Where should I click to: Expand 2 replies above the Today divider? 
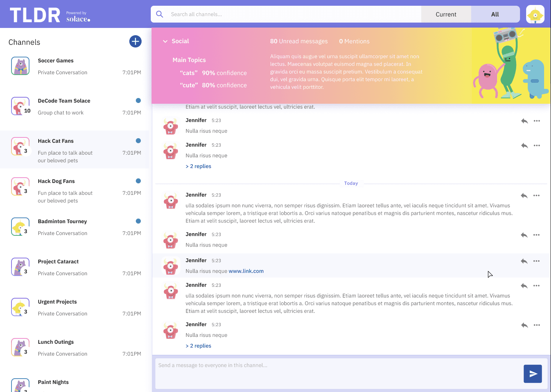click(x=198, y=166)
